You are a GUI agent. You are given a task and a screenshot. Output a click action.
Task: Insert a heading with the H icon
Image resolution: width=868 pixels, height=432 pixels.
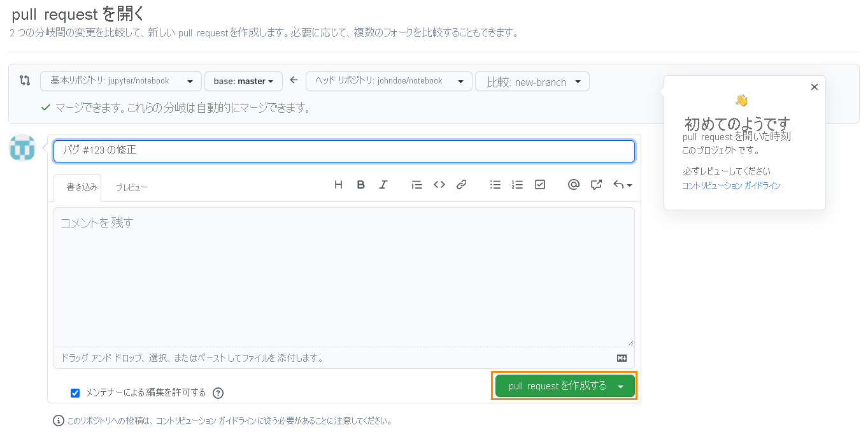[338, 185]
